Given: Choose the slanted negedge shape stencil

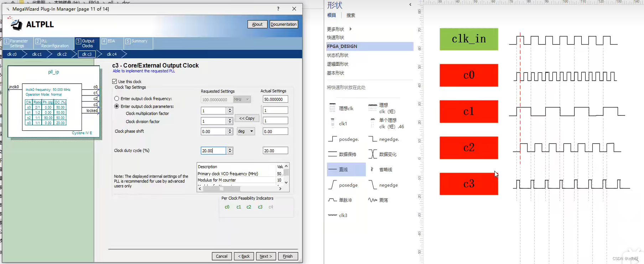Looking at the screenshot, I should (383, 185).
